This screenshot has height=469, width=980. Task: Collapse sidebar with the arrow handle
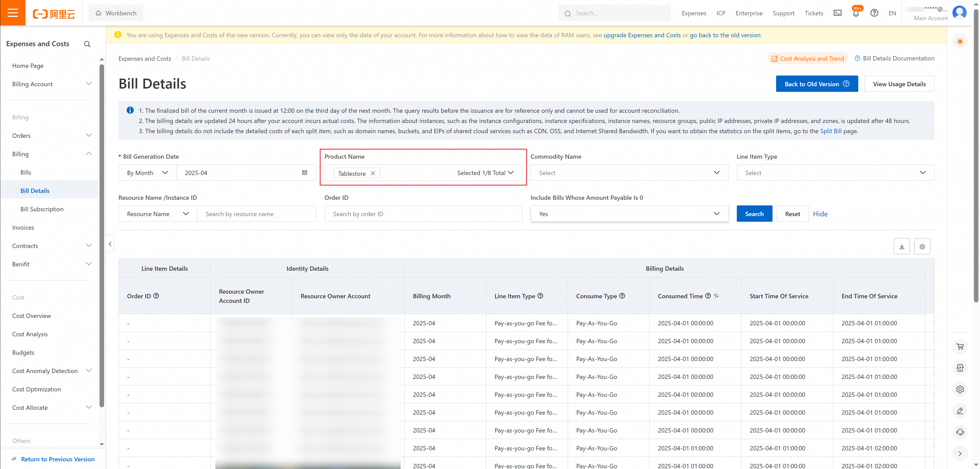click(110, 244)
